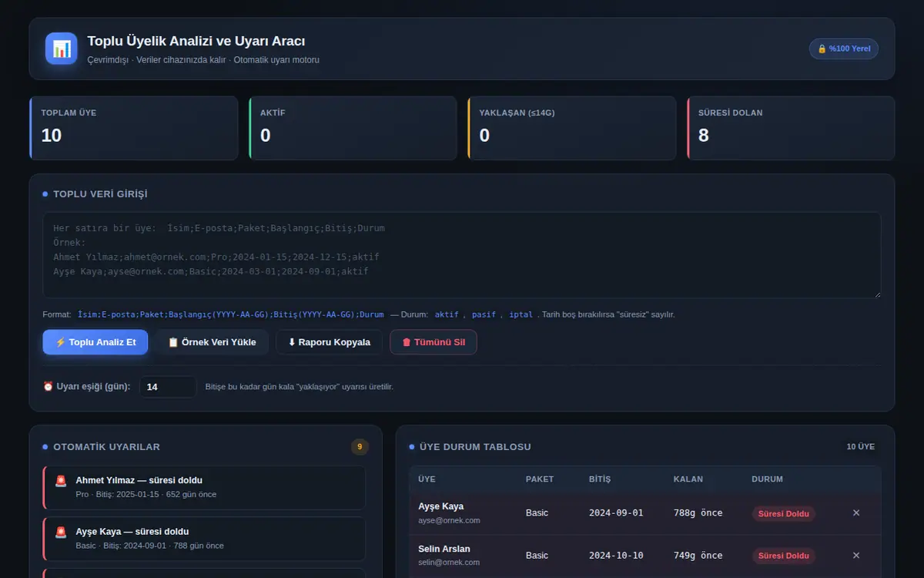Viewport: 924px width, 578px height.
Task: Click the Uyarı eşiği days number field
Action: click(x=168, y=387)
